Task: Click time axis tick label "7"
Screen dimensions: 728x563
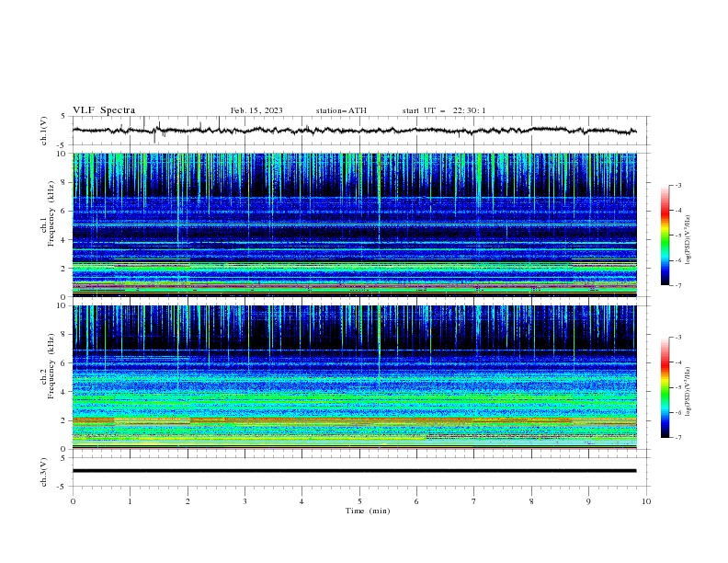Action: click(474, 501)
